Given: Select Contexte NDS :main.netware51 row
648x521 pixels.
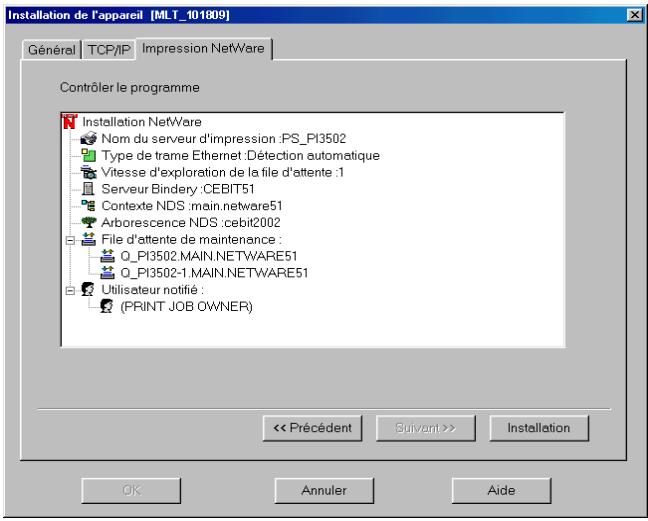Looking at the screenshot, I should click(x=192, y=205).
